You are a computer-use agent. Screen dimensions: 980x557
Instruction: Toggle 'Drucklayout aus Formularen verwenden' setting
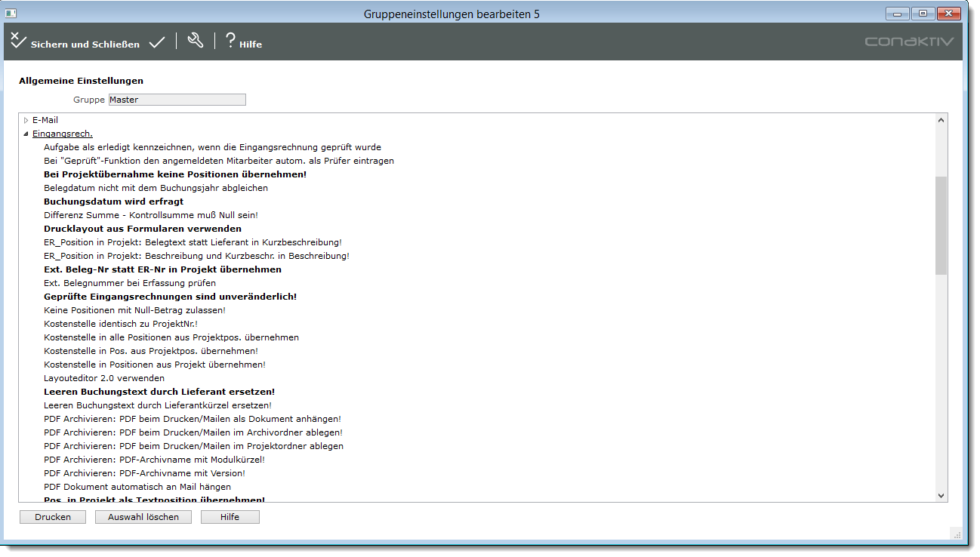coord(143,229)
